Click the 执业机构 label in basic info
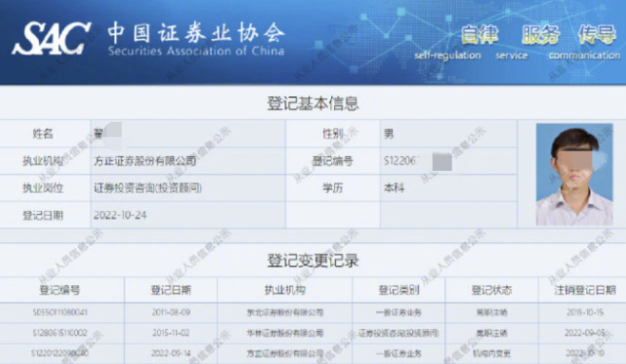This screenshot has width=626, height=364. (x=43, y=161)
